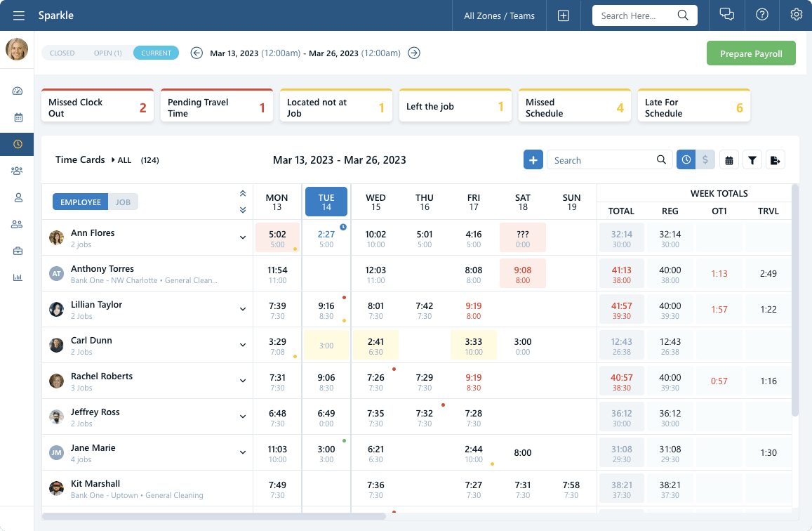Viewport: 812px width, 531px height.
Task: Expand Ann Flores's timecard row
Action: point(242,237)
